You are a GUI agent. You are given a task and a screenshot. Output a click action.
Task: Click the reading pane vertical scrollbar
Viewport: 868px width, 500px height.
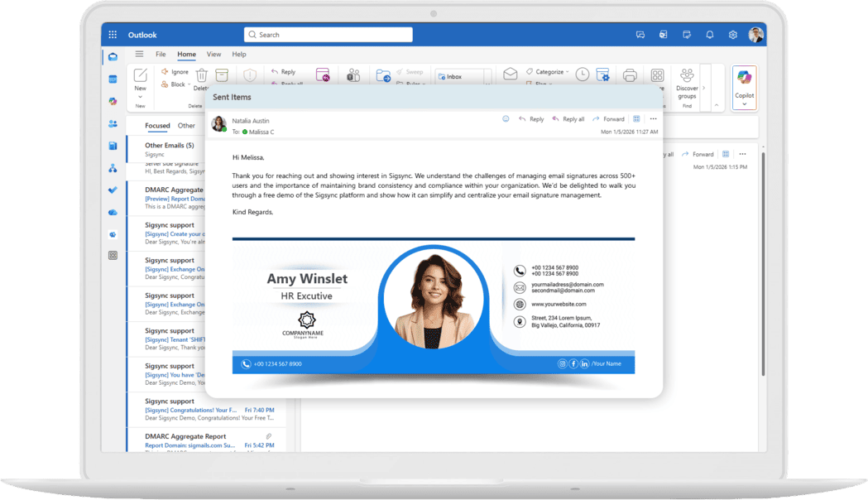763,263
